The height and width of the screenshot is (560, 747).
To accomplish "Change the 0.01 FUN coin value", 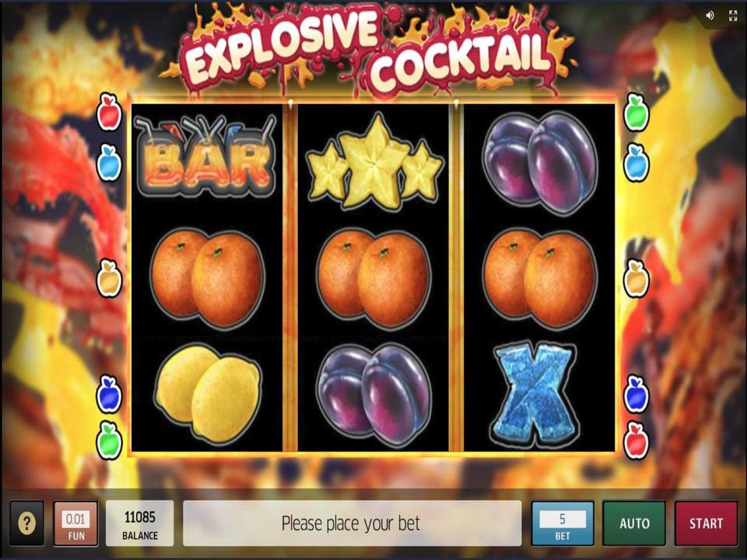I will (75, 523).
